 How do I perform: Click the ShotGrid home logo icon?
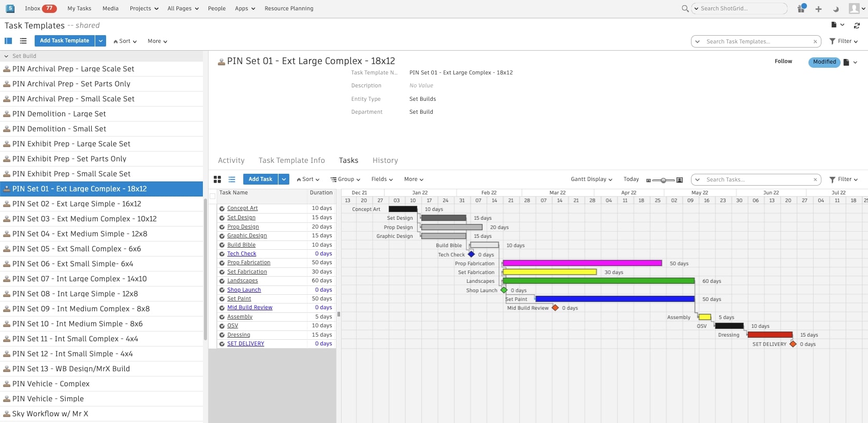tap(10, 8)
